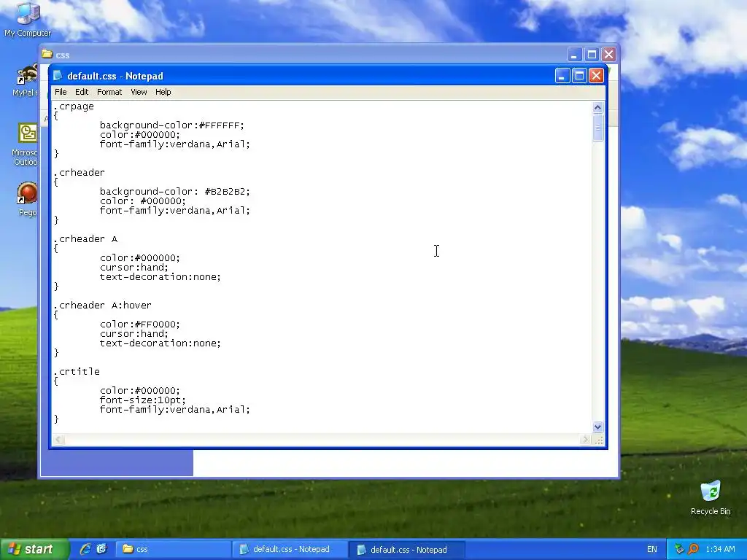Click the css folder icon in title bar
Viewport: 747px width, 560px height.
point(47,54)
